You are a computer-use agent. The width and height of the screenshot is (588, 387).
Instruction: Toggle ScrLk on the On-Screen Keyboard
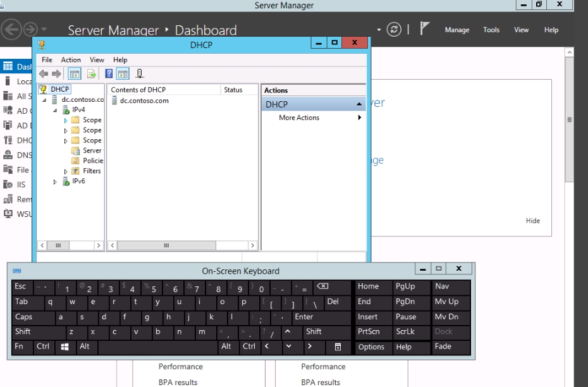coord(412,332)
